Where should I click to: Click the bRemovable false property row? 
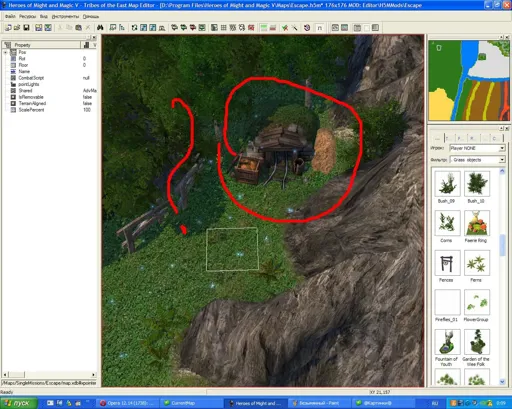[x=50, y=97]
